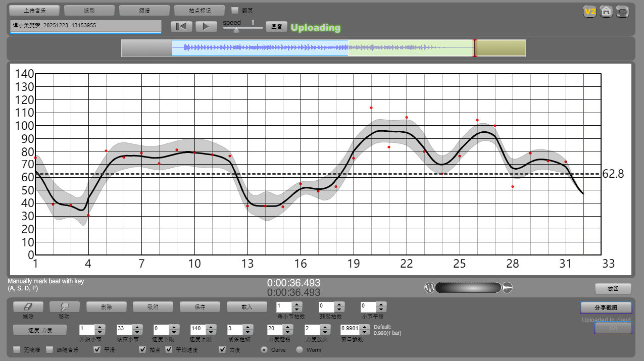This screenshot has width=644, height=361.
Task: Toggle the 无嘀嗒 checkbox
Action: click(x=17, y=350)
